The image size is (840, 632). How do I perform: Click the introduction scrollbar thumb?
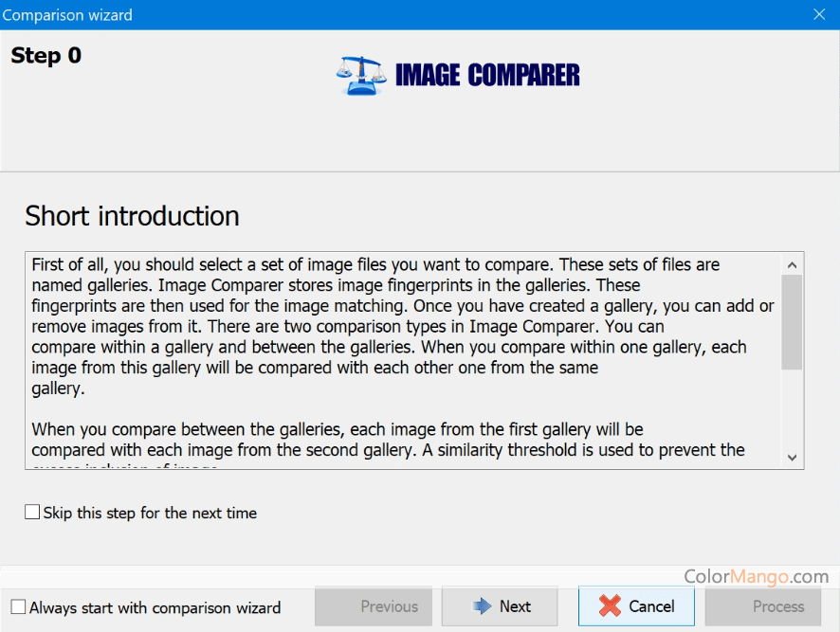click(793, 322)
